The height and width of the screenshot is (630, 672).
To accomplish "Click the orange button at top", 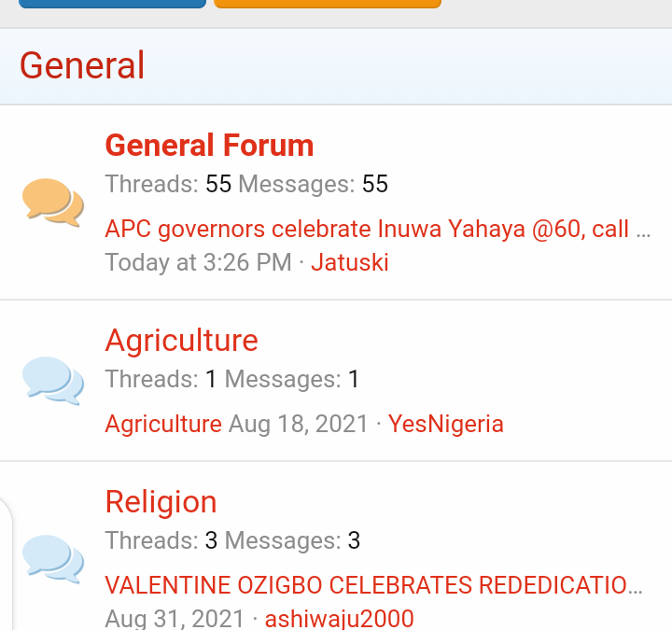I will (x=327, y=3).
